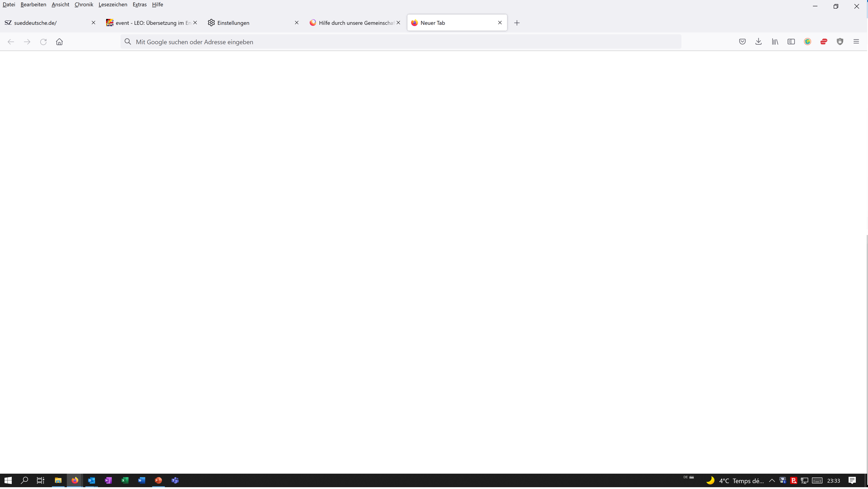Open the Extras menu
This screenshot has width=868, height=489.
(139, 5)
